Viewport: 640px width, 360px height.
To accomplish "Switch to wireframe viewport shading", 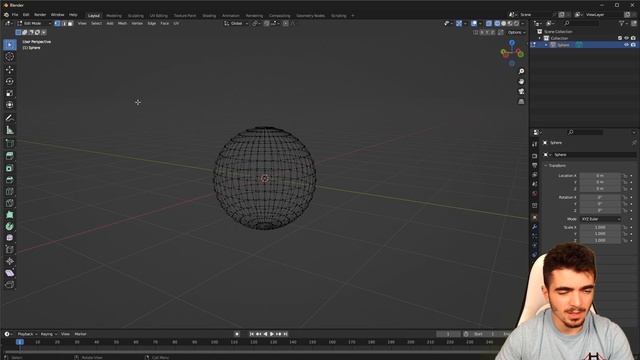I will pos(497,24).
